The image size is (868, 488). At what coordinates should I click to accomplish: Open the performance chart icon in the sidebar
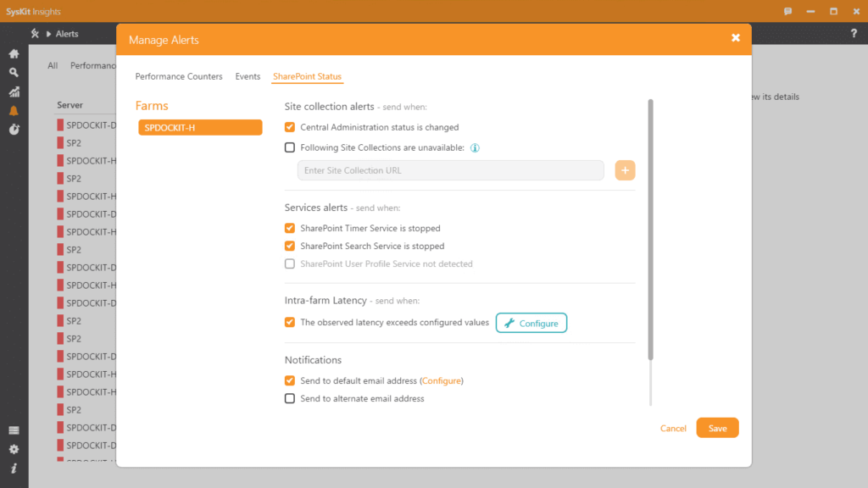point(14,91)
